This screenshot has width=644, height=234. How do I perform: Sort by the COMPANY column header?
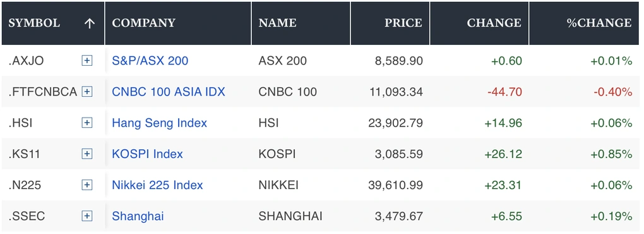(144, 23)
